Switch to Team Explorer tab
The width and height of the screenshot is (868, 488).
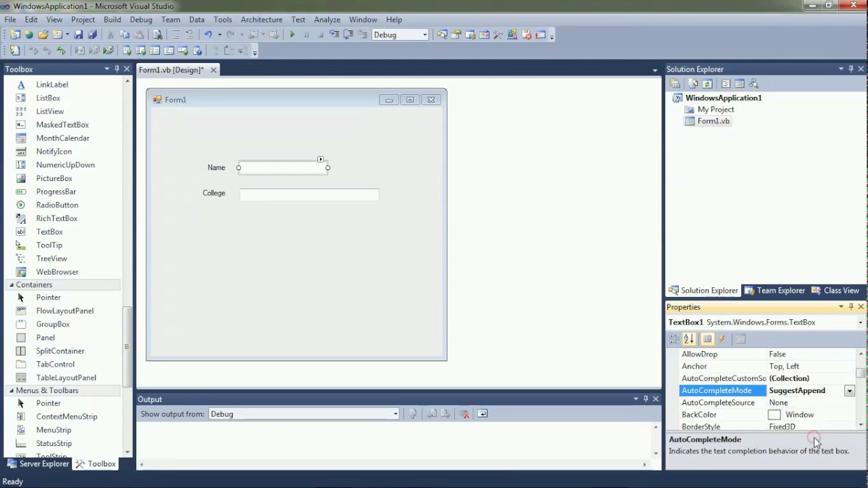pos(774,291)
